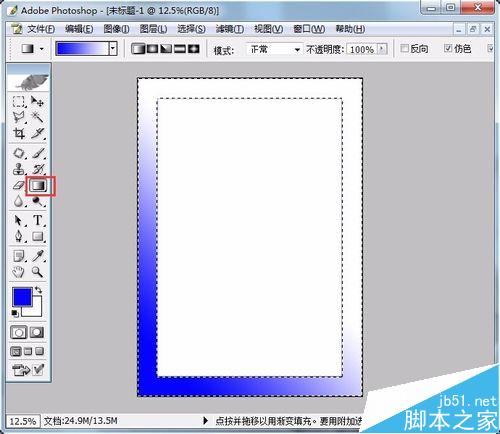The height and width of the screenshot is (434, 500).
Task: Choose reflected gradient style
Action: tap(179, 49)
